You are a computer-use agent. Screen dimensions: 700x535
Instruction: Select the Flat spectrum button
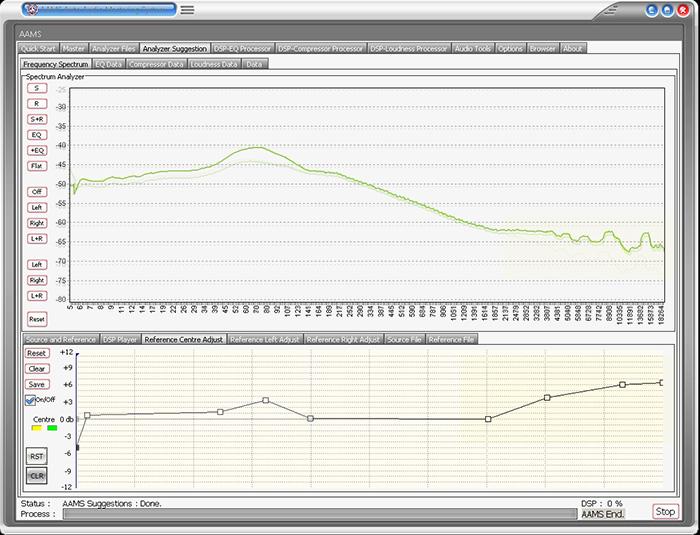[x=37, y=166]
